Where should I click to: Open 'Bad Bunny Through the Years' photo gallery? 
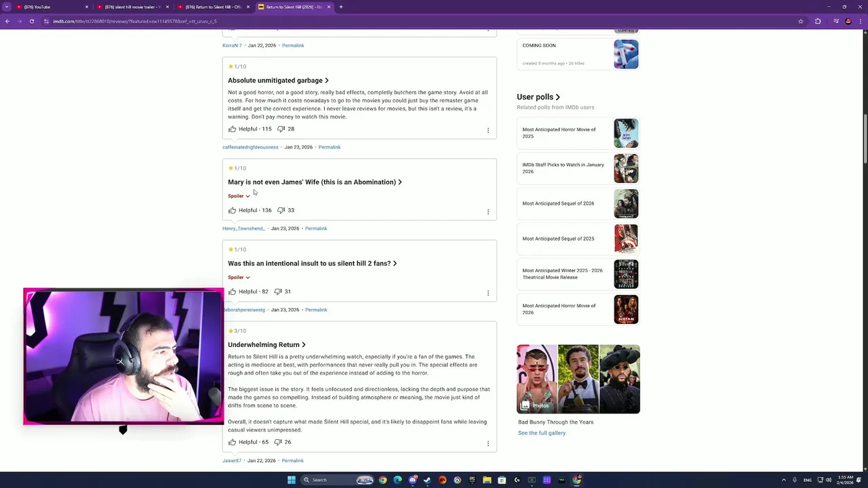click(x=578, y=379)
